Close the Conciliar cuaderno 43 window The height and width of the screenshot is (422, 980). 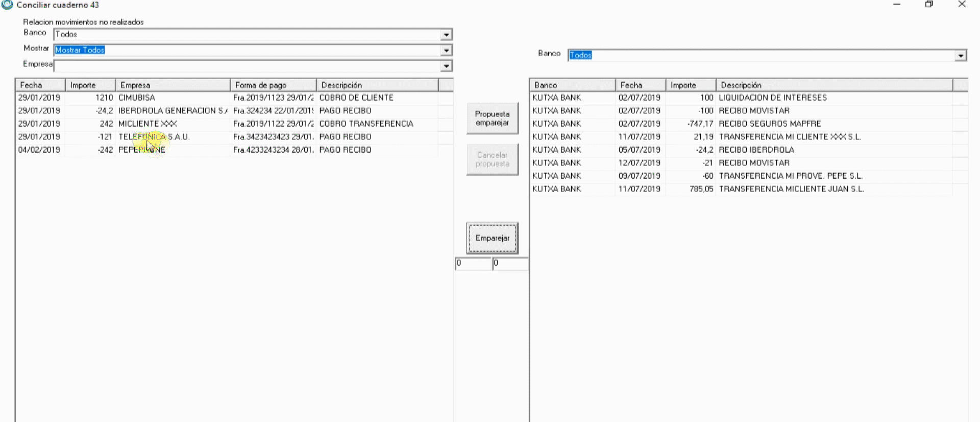(962, 5)
